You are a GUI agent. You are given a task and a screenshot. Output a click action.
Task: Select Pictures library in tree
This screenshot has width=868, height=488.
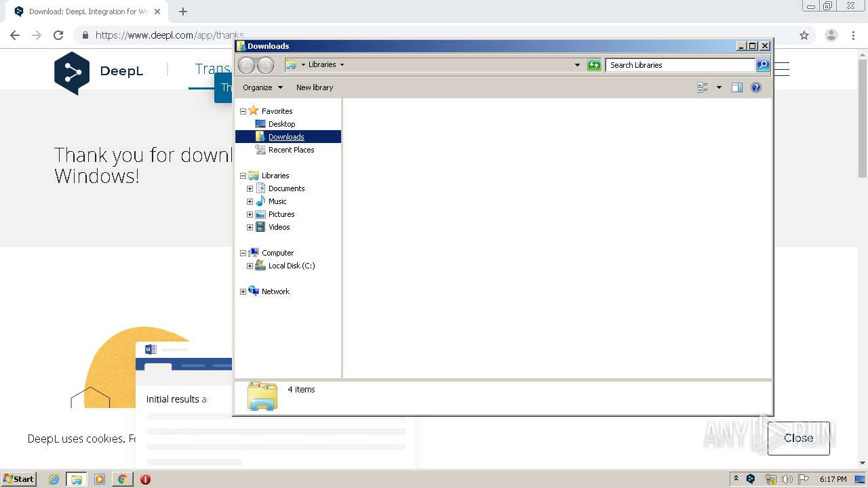tap(281, 214)
